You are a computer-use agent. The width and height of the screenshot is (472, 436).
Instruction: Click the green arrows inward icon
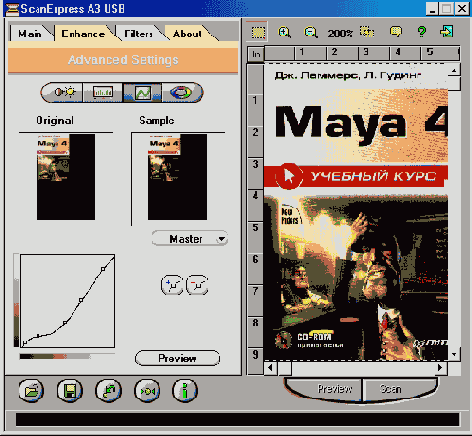click(147, 391)
